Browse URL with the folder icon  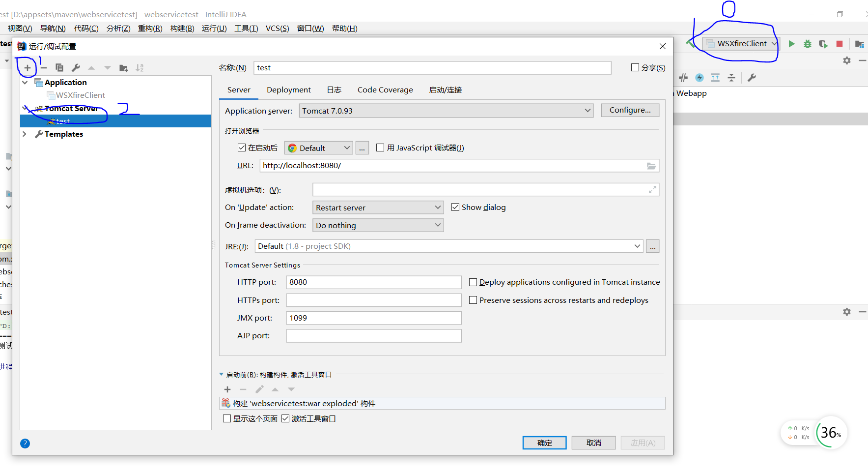click(x=651, y=166)
